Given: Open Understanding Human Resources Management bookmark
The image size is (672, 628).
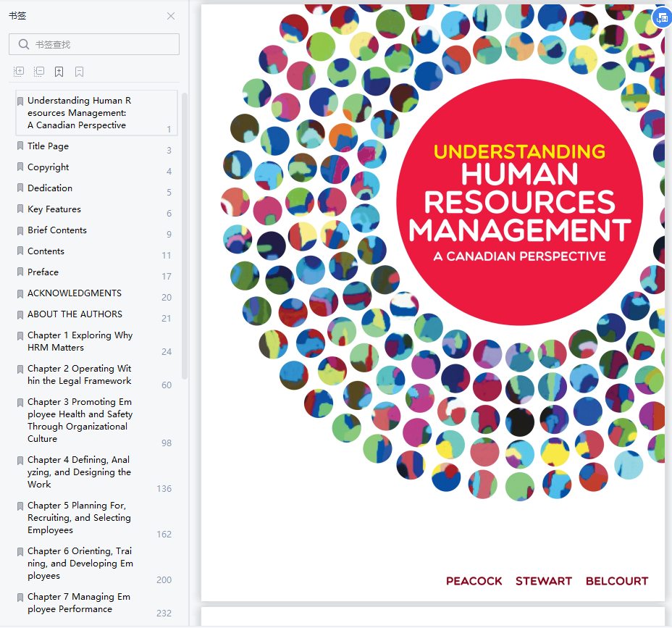Looking at the screenshot, I should [x=96, y=113].
